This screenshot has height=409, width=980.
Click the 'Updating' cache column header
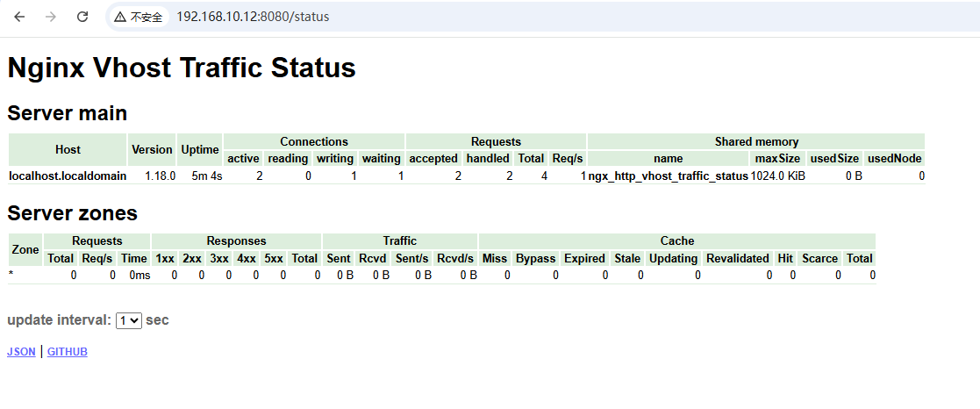tap(673, 258)
